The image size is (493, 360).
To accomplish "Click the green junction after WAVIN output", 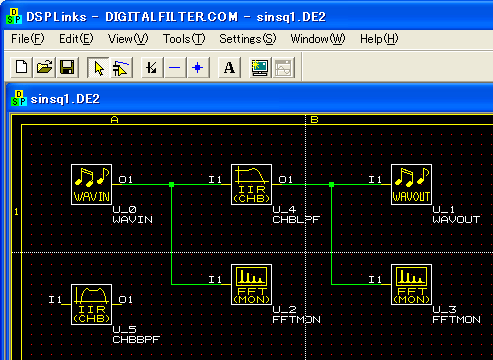I will 171,184.
